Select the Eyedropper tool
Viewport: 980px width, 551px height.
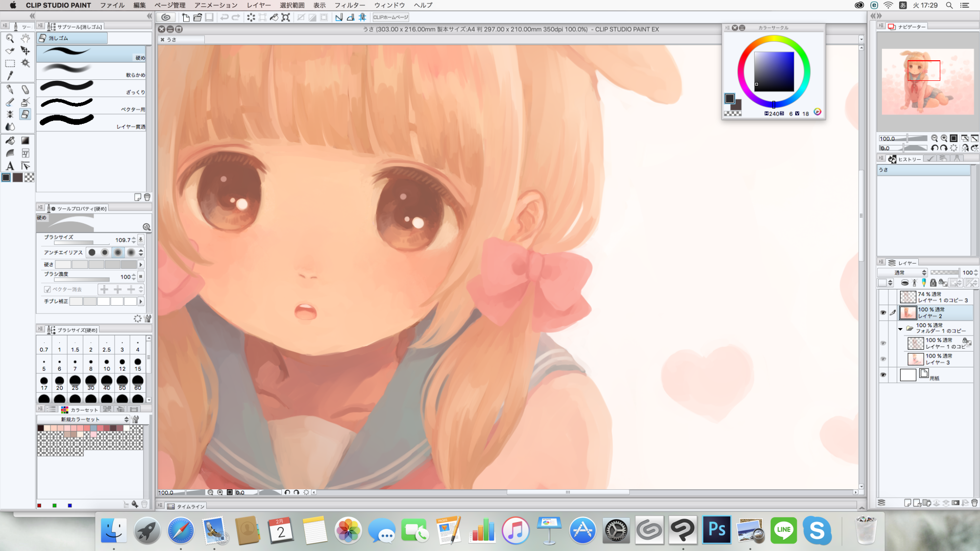coord(10,75)
